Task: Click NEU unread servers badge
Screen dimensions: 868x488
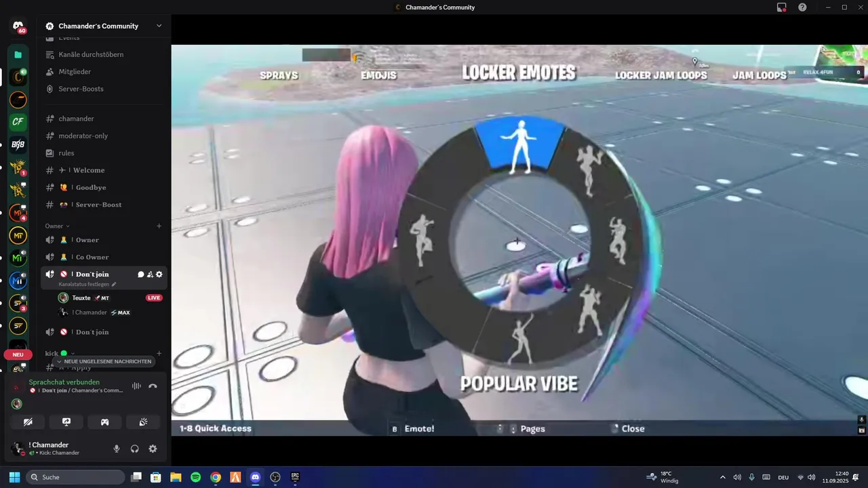Action: coord(18,354)
